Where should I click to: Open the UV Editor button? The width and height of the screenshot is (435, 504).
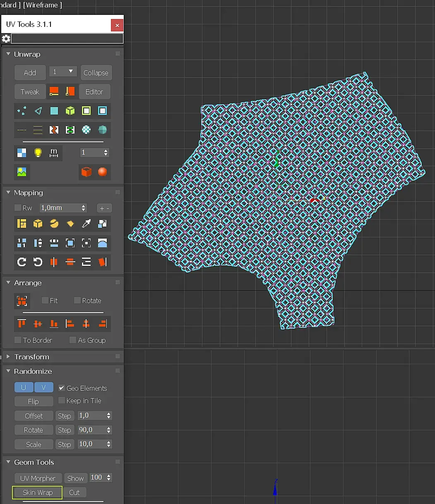[x=94, y=92]
